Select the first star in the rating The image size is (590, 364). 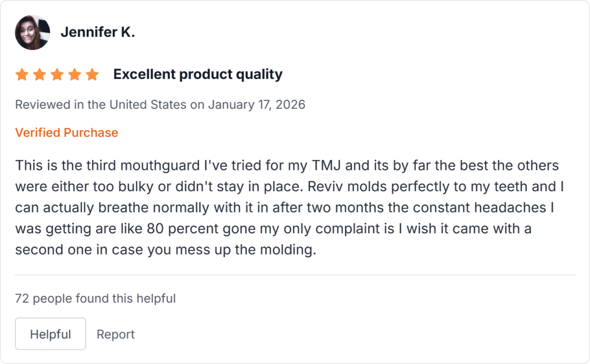tap(21, 74)
